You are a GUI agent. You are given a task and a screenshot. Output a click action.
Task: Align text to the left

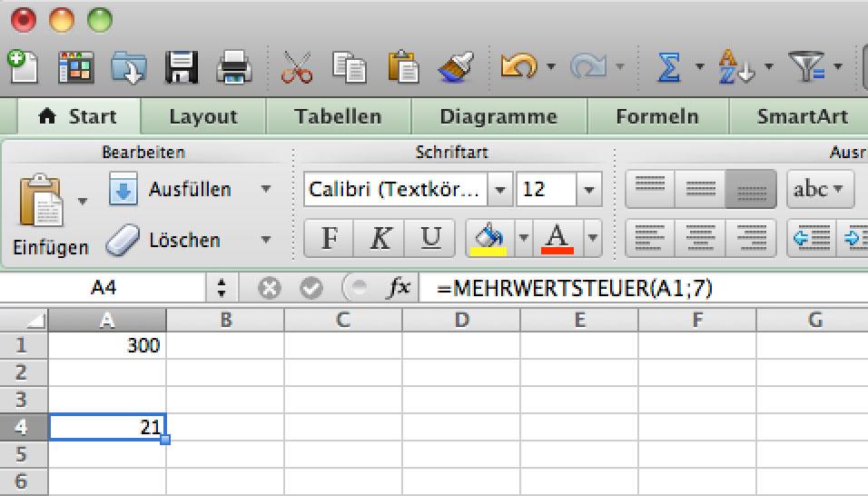(x=650, y=238)
